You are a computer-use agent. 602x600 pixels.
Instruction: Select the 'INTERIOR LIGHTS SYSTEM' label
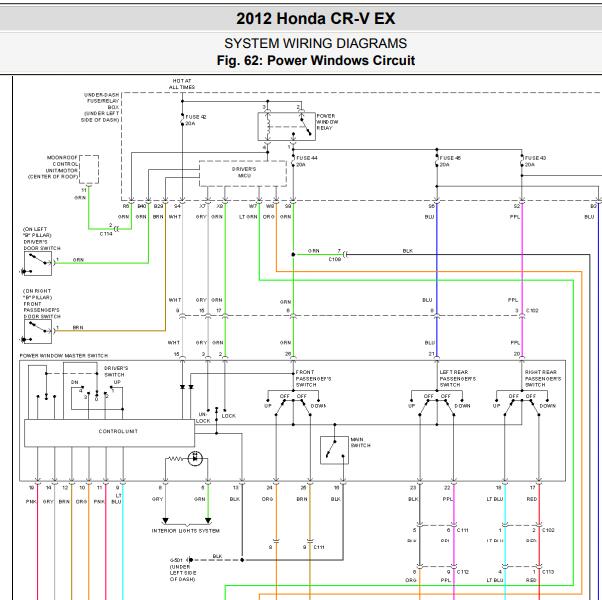click(185, 531)
